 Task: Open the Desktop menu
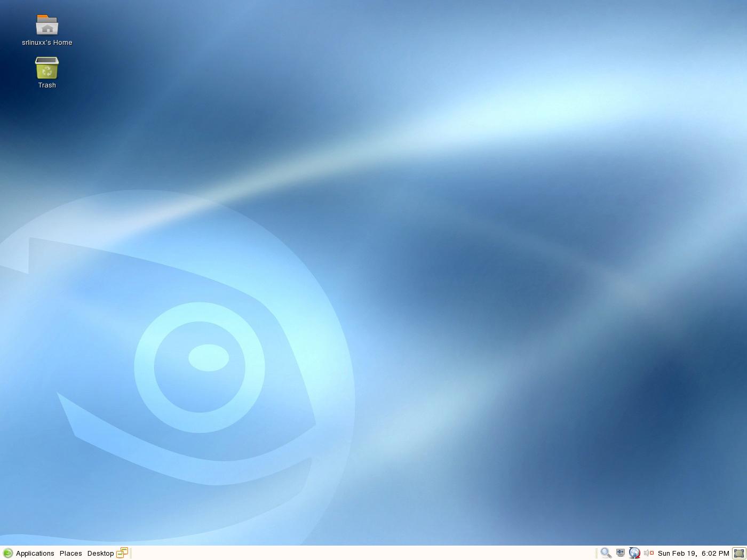click(100, 553)
